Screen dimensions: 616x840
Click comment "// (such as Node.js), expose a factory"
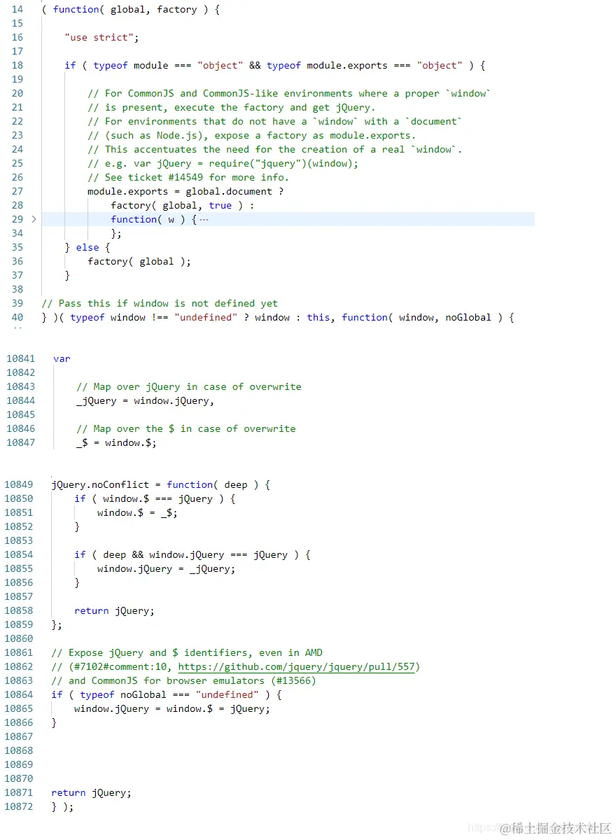[251, 135]
